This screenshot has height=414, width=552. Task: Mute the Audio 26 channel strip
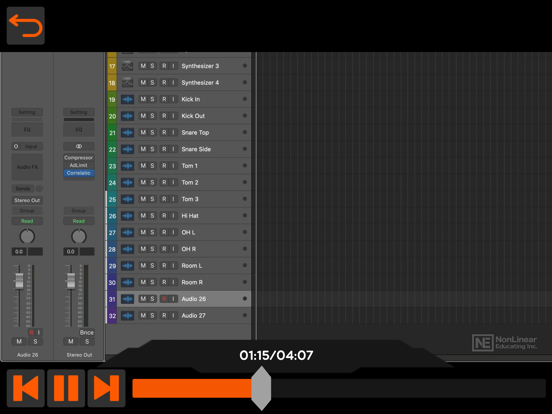click(x=19, y=341)
